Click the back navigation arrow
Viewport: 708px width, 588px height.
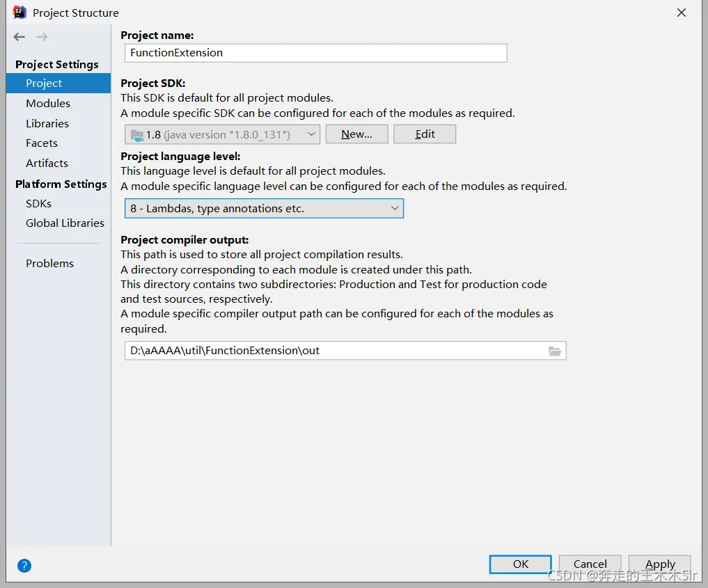pyautogui.click(x=19, y=37)
